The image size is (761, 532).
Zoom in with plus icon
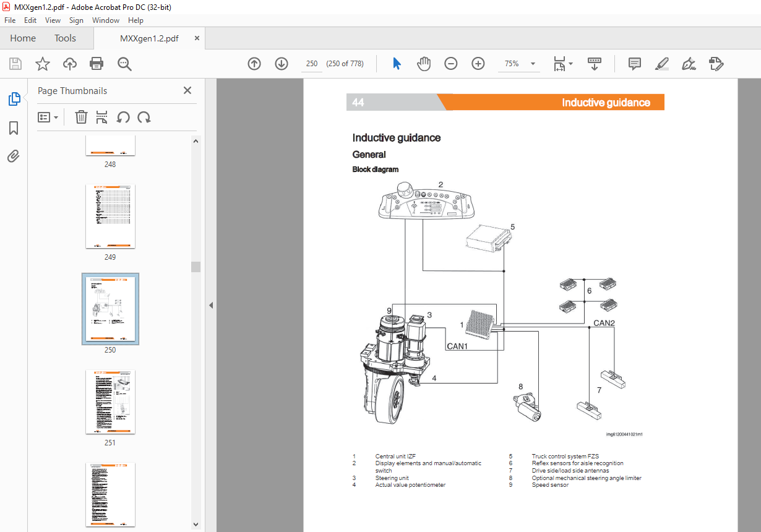(478, 64)
